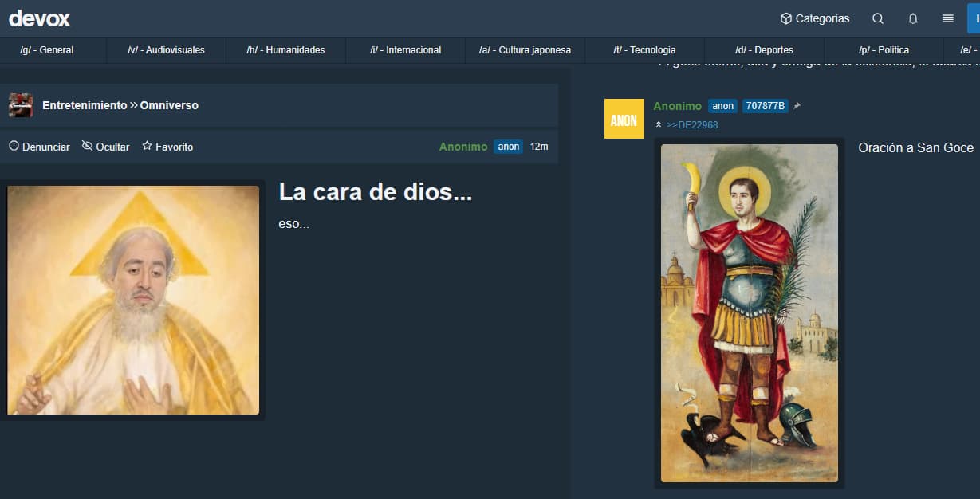
Task: Open the hamburger menu icon
Action: pos(948,18)
